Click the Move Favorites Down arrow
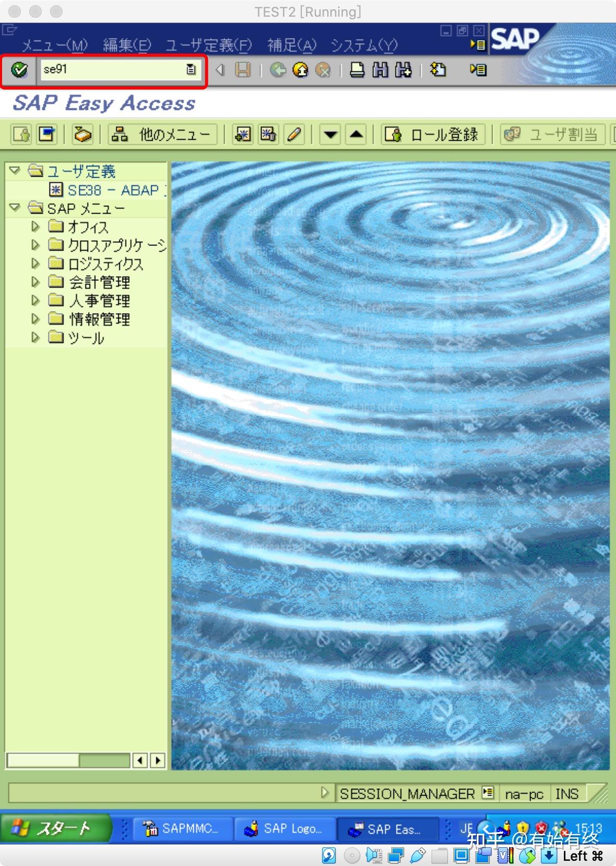Screen dimensions: 616x866 point(330,135)
